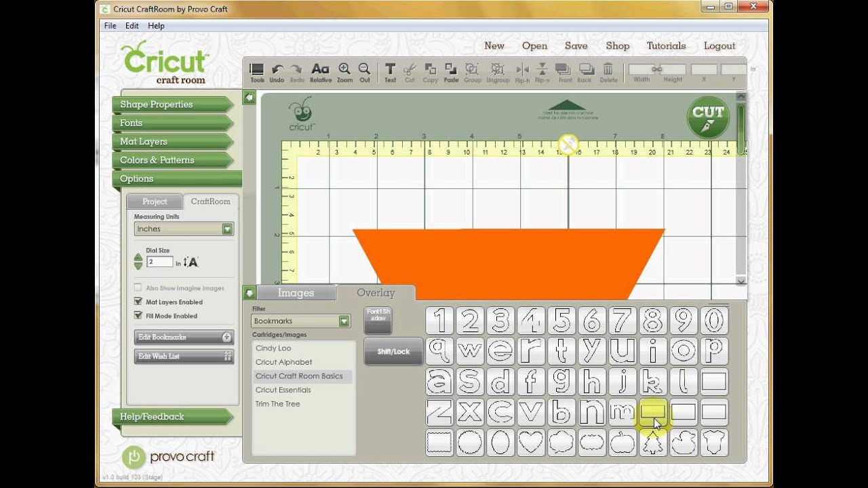Click the Edit Wish List button

tap(184, 356)
